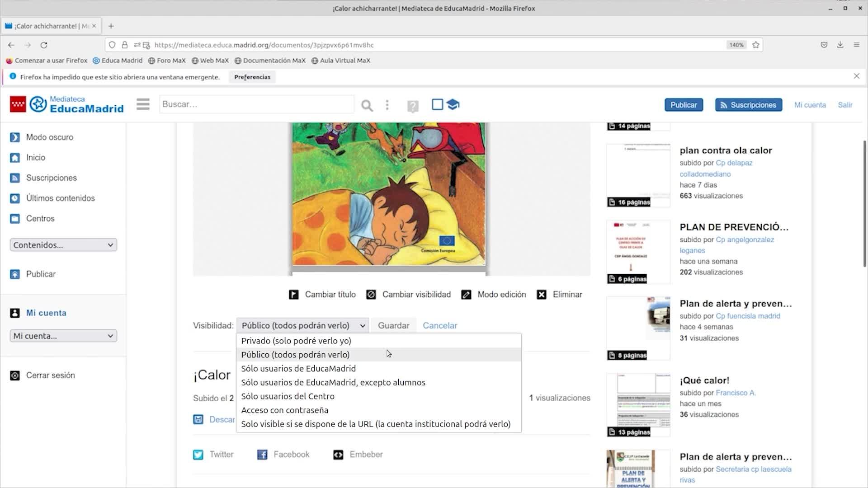The height and width of the screenshot is (488, 868).
Task: Select Privado (solo podré verlo yo) option
Action: [x=296, y=341]
